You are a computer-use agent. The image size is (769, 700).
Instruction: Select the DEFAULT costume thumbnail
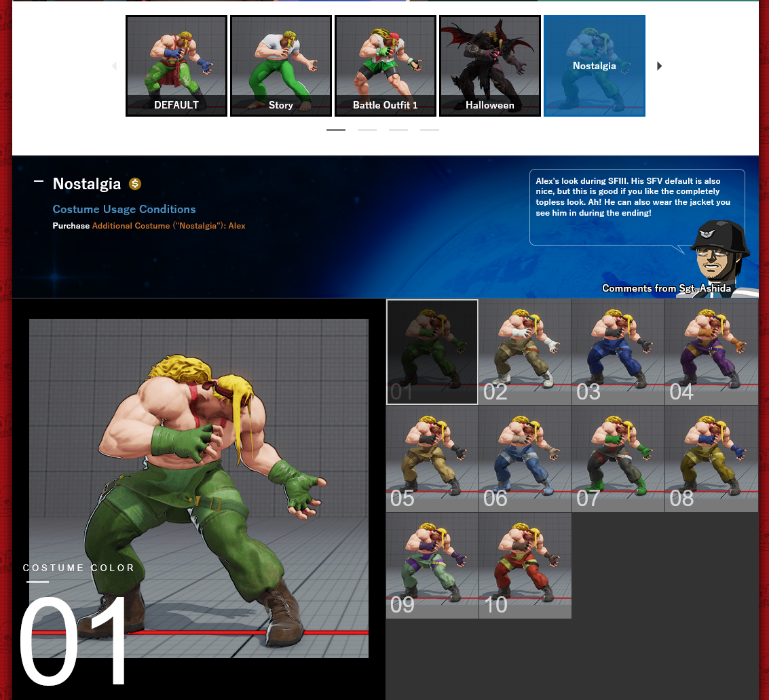(x=176, y=66)
